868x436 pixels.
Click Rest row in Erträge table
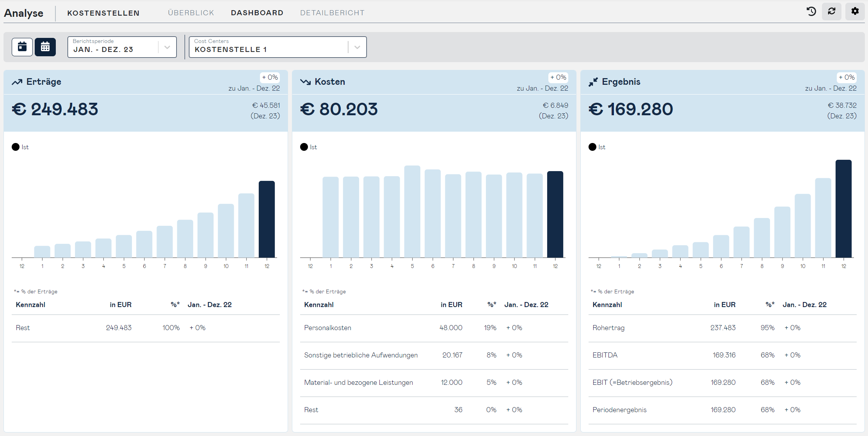click(146, 328)
